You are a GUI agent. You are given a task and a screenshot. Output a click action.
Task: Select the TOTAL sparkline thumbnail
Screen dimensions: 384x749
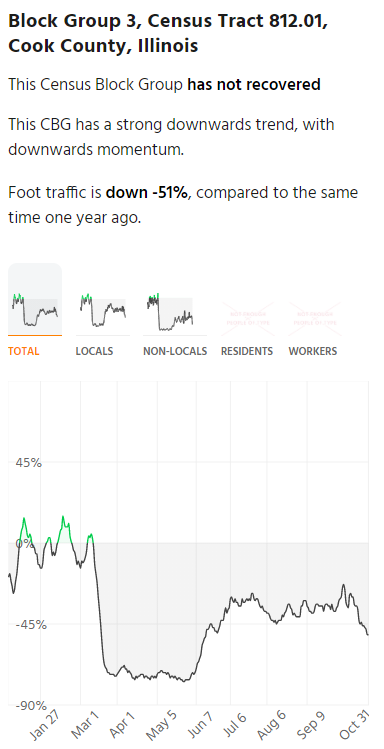pyautogui.click(x=35, y=299)
